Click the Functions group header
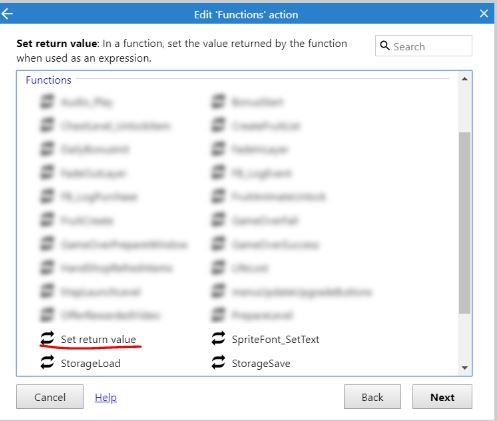 [x=48, y=80]
